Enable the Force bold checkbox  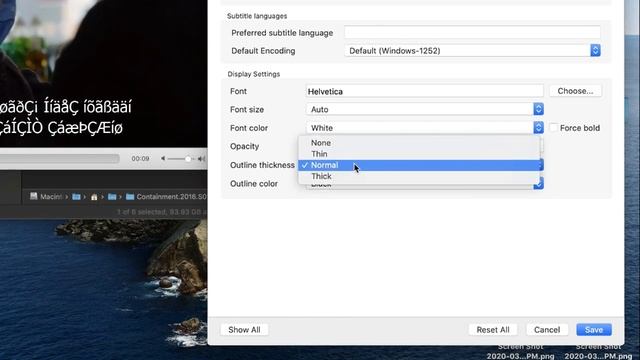pyautogui.click(x=554, y=128)
